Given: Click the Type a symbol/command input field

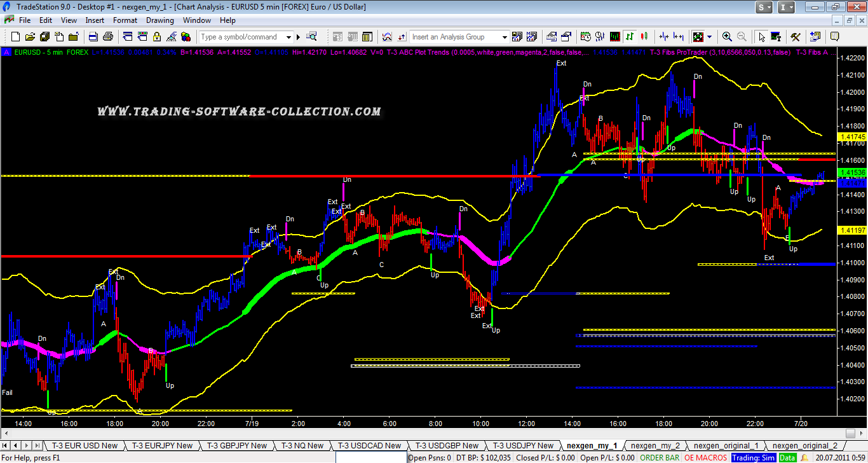Looking at the screenshot, I should click(240, 37).
